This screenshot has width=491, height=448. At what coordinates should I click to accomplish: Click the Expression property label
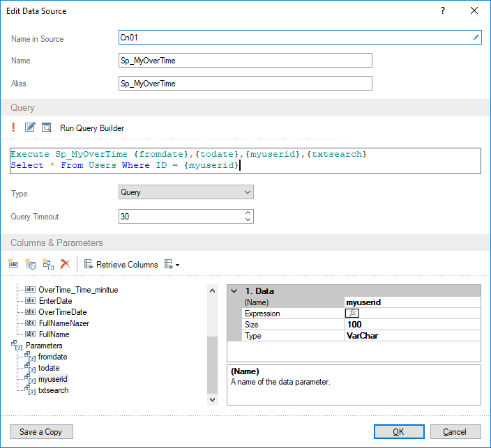(x=262, y=314)
